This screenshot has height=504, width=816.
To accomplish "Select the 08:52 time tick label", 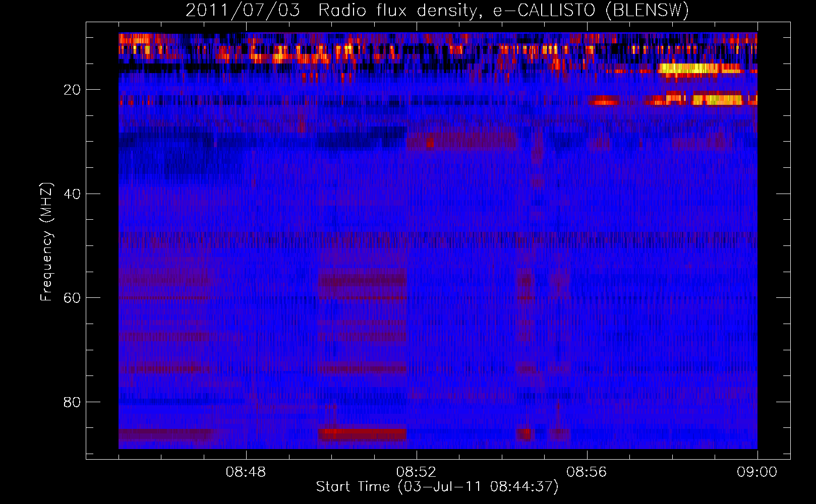I will (x=416, y=472).
